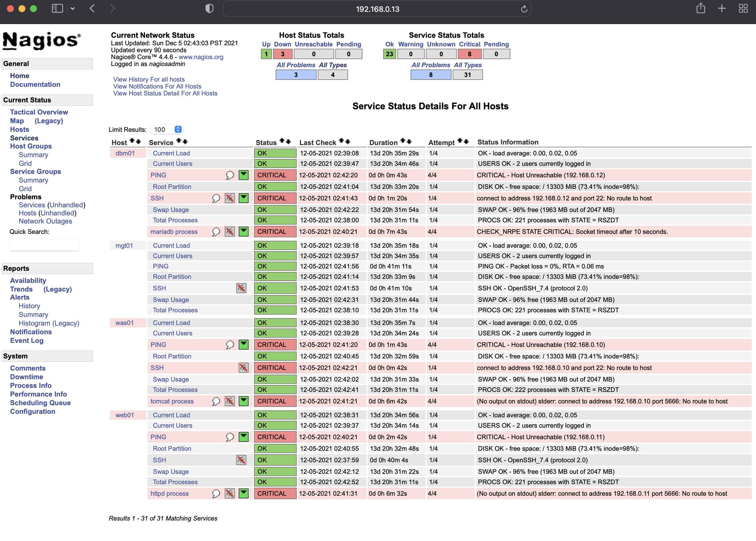
Task: Click the privacy shield icon in Safari toolbar
Action: pos(210,9)
